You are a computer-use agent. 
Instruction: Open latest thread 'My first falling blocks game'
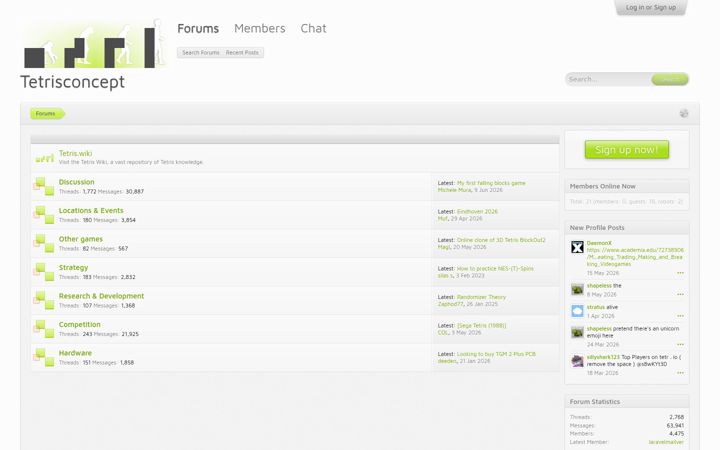click(x=491, y=183)
